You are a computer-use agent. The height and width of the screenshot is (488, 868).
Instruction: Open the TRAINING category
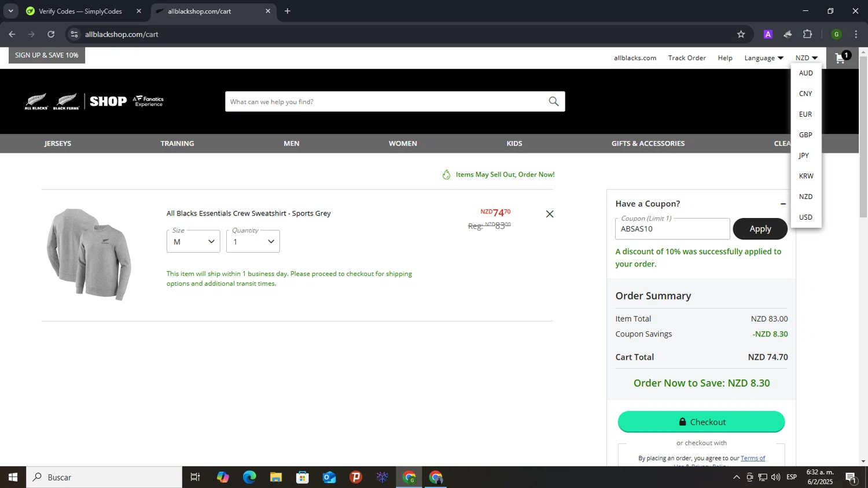[x=177, y=143]
